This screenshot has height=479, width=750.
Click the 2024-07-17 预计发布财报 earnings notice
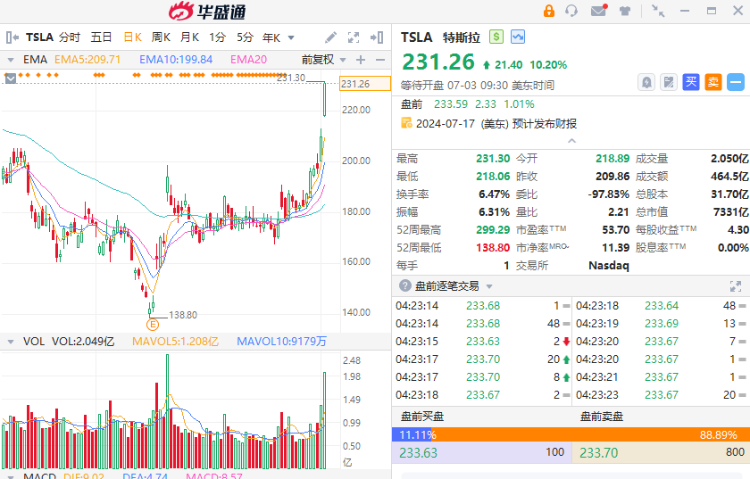tap(496, 123)
